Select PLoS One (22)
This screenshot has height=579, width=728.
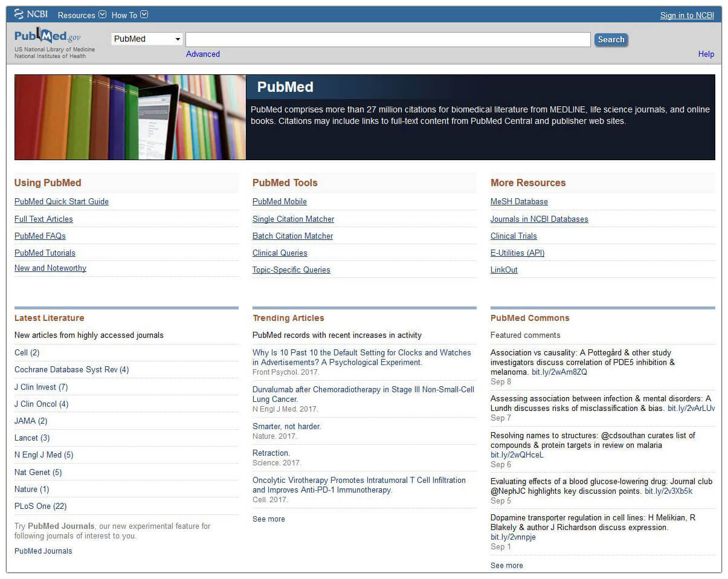40,506
